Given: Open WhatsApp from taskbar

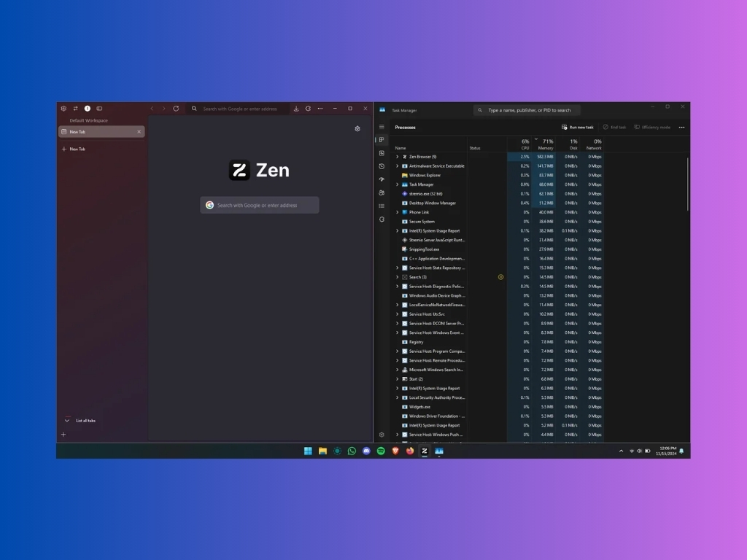Looking at the screenshot, I should coord(352,451).
